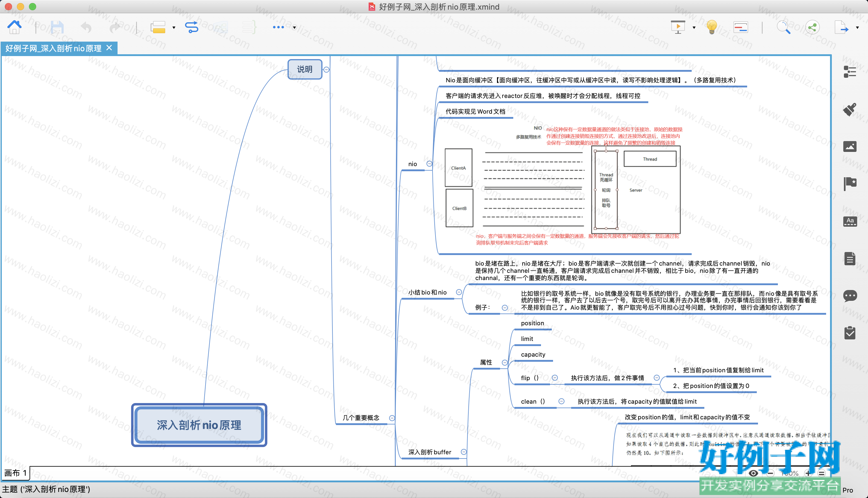
Task: Click the Boundary toolbar icon
Action: pyautogui.click(x=221, y=27)
